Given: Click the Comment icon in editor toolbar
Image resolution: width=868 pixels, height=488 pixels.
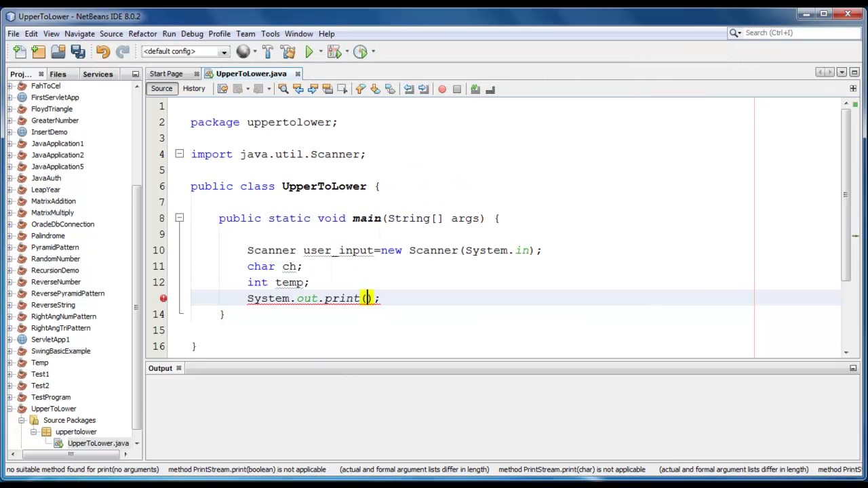Looking at the screenshot, I should 475,89.
